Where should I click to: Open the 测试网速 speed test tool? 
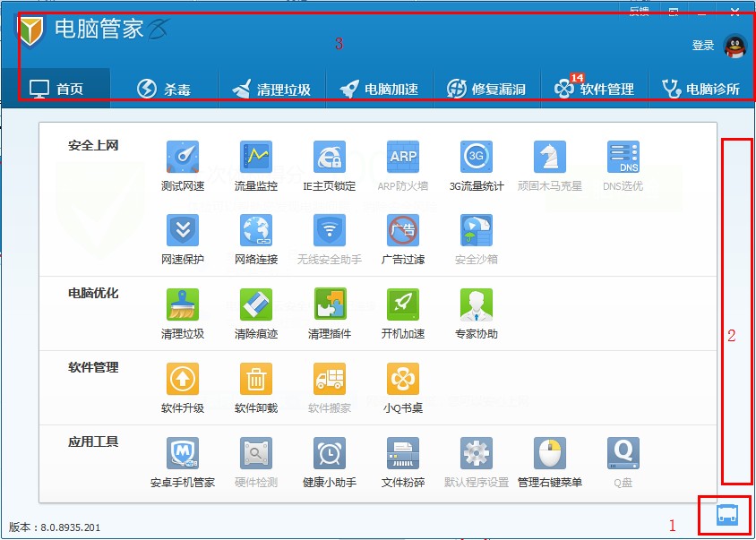point(183,167)
